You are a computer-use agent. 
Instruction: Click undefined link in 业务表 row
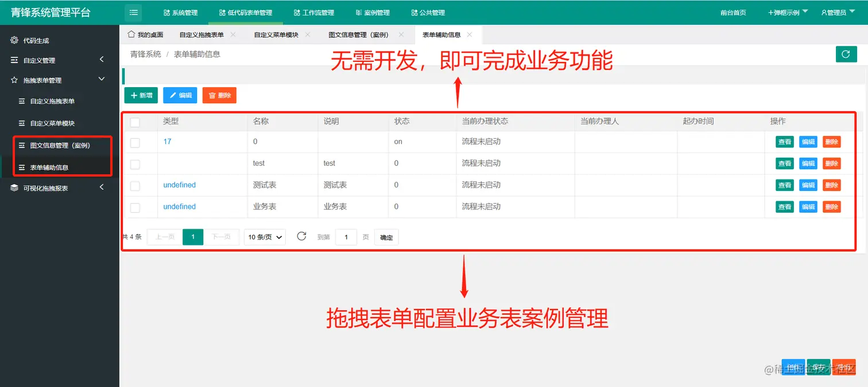coord(179,206)
